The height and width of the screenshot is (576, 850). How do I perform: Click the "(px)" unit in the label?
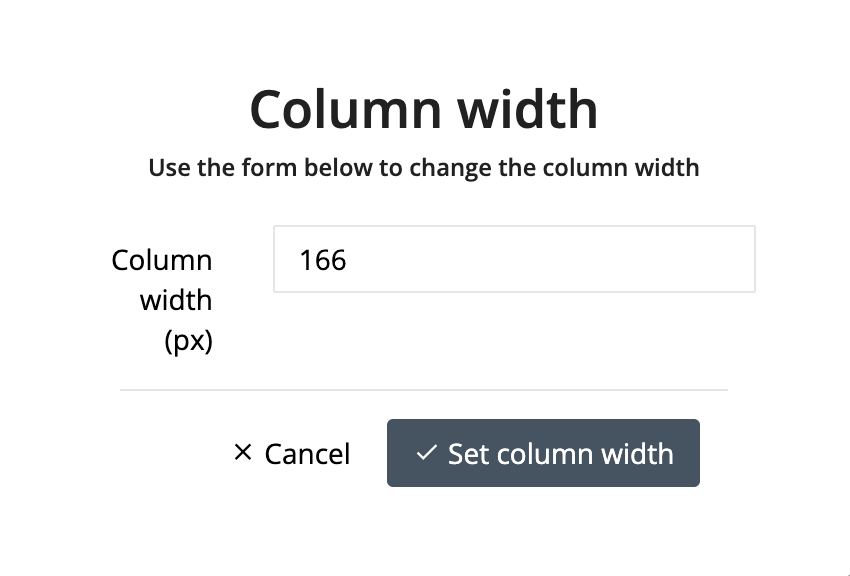[188, 340]
